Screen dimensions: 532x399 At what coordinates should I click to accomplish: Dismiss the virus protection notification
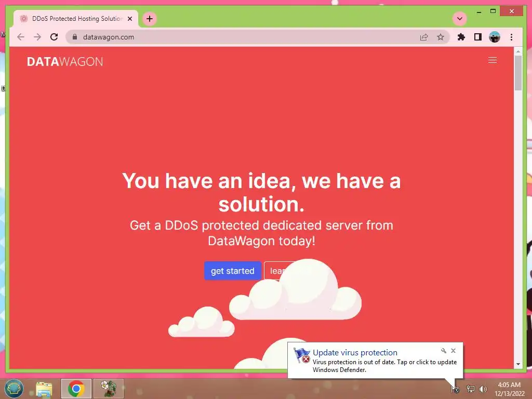coord(453,351)
